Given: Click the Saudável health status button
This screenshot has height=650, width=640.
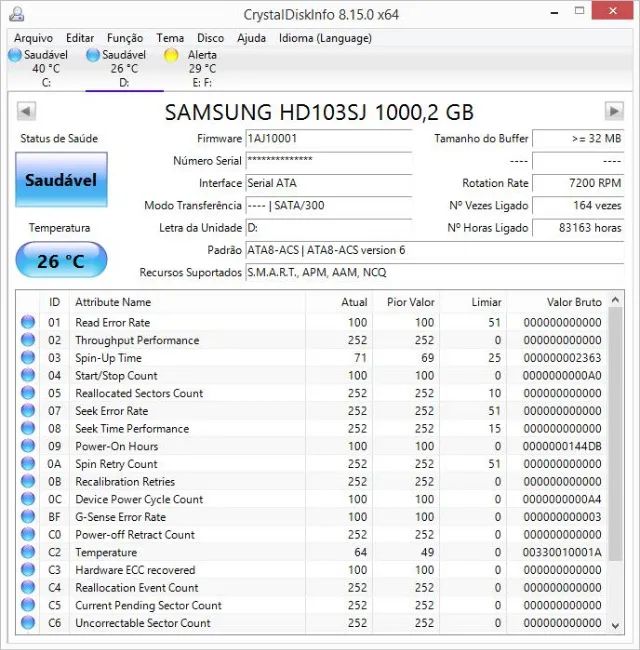Looking at the screenshot, I should pyautogui.click(x=61, y=179).
